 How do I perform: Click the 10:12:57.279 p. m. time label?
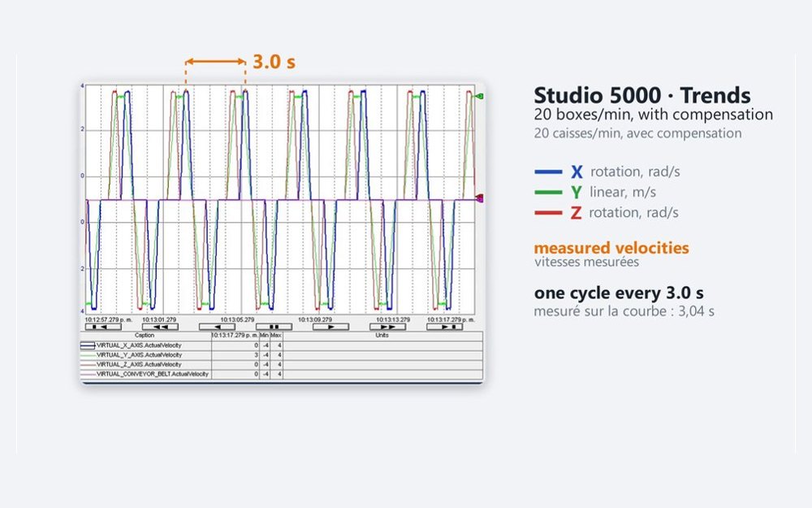[108, 319]
